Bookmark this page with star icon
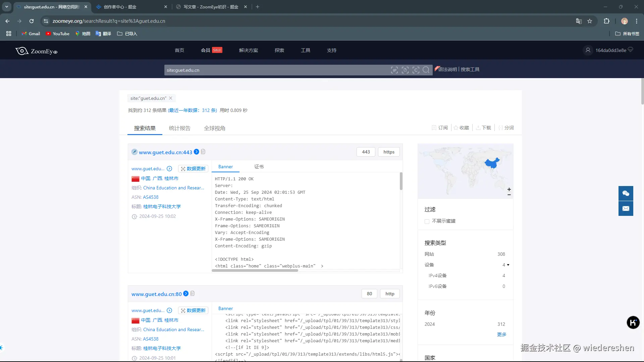The image size is (644, 362). coord(590,21)
